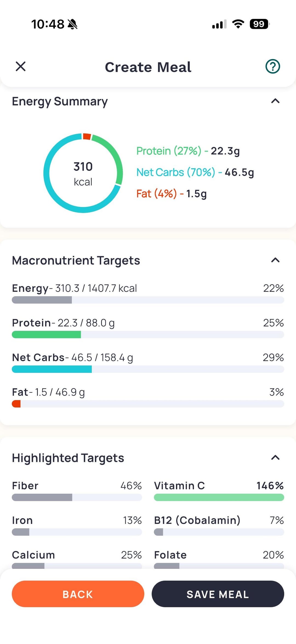Screen dimensions: 296x644
Task: Collapse the Energy Summary section
Action: [x=275, y=101]
